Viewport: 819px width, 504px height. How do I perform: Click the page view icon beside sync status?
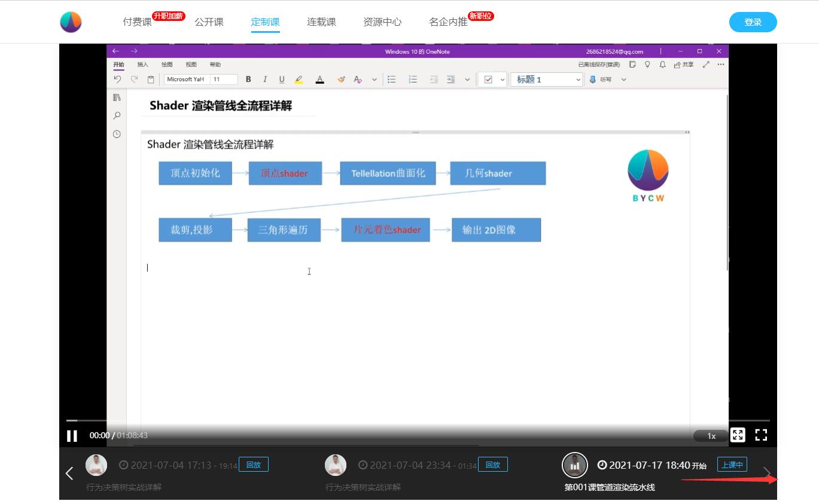(632, 65)
